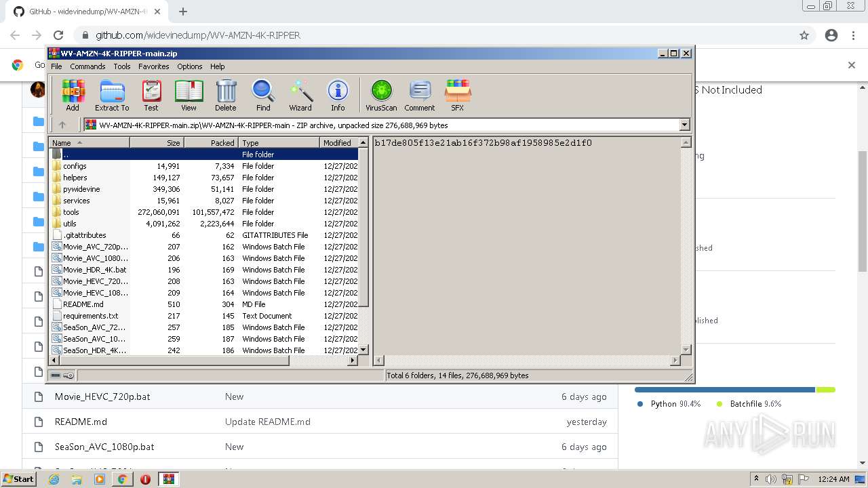The width and height of the screenshot is (868, 488).
Task: Click the file explorer taskbar icon
Action: 77,479
